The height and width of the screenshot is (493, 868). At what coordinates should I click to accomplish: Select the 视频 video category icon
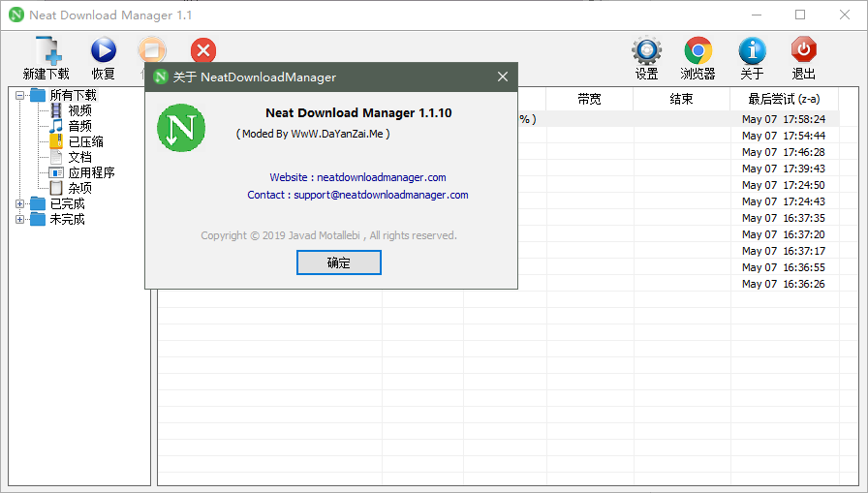pyautogui.click(x=56, y=110)
